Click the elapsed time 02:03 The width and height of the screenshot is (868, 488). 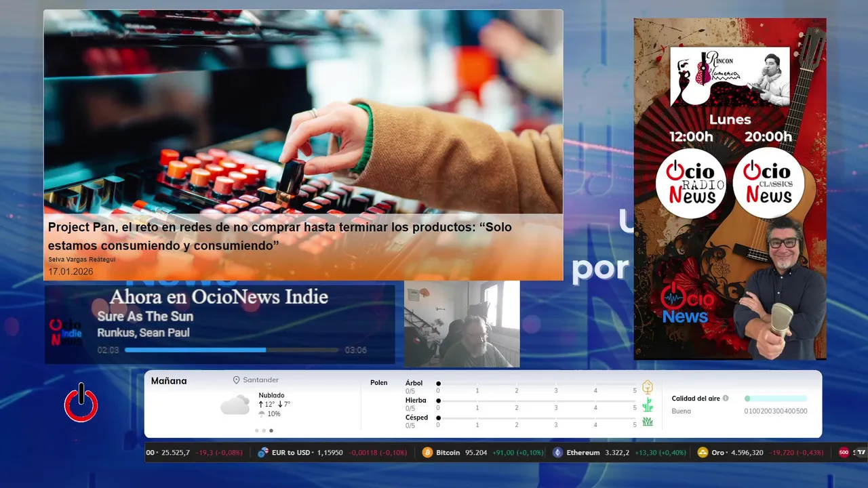pos(108,350)
